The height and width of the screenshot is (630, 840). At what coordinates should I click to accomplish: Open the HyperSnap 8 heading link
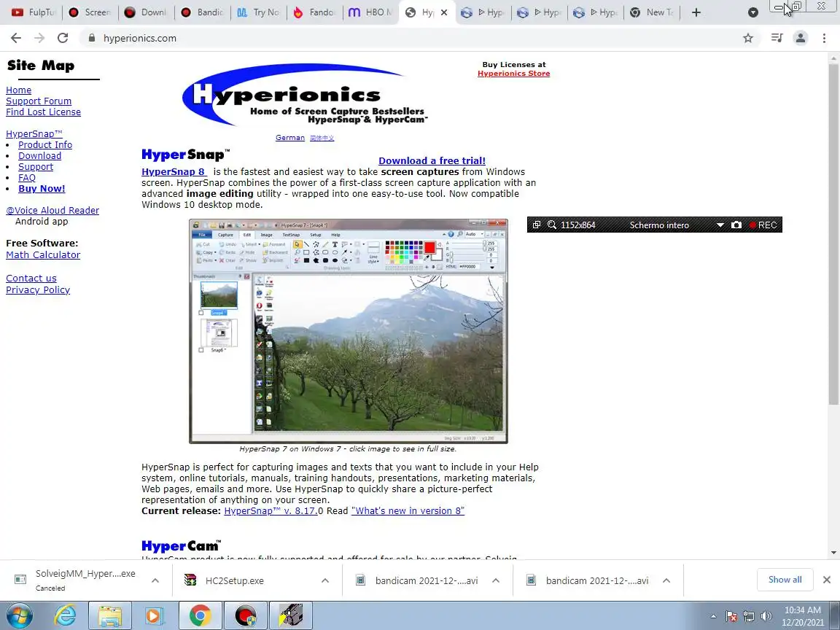point(174,171)
